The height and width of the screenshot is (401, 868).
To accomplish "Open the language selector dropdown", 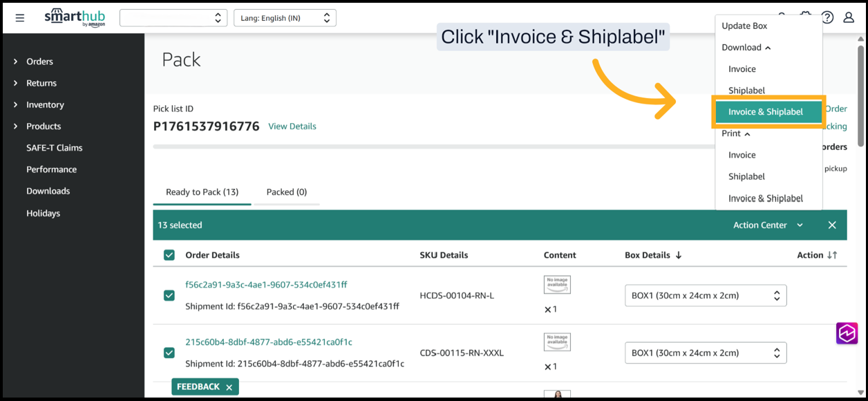I will (x=285, y=18).
